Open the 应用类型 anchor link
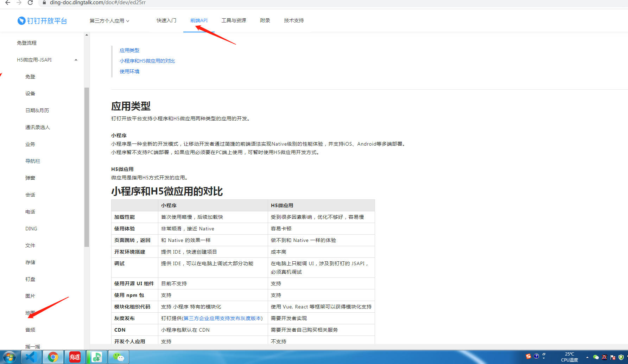The image size is (628, 364). pos(129,50)
